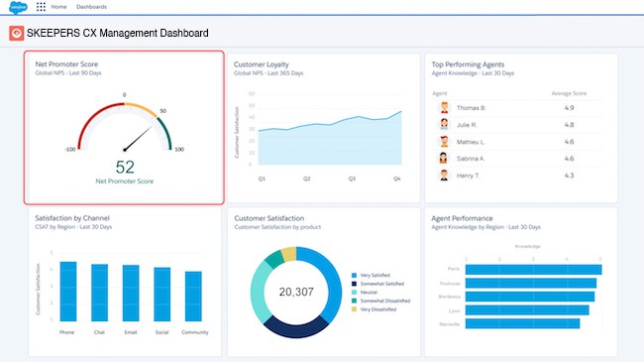Screen dimensions: 644x362
Task: Open the Home tab
Action: (58, 7)
